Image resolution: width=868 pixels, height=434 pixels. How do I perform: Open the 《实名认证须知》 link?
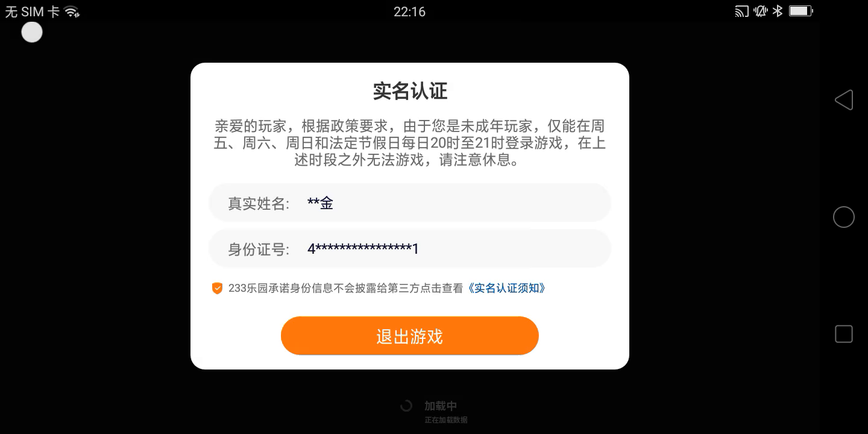[x=507, y=288]
